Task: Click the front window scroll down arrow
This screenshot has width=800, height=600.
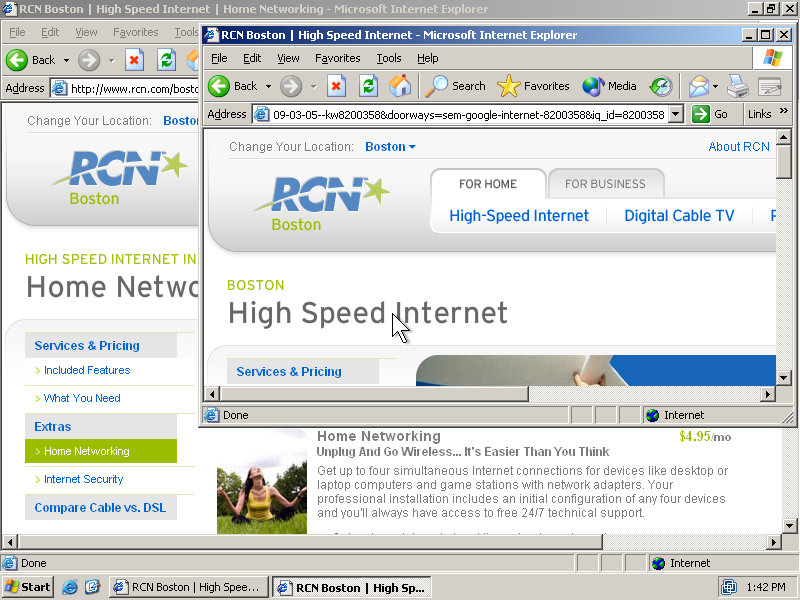Action: click(x=784, y=378)
